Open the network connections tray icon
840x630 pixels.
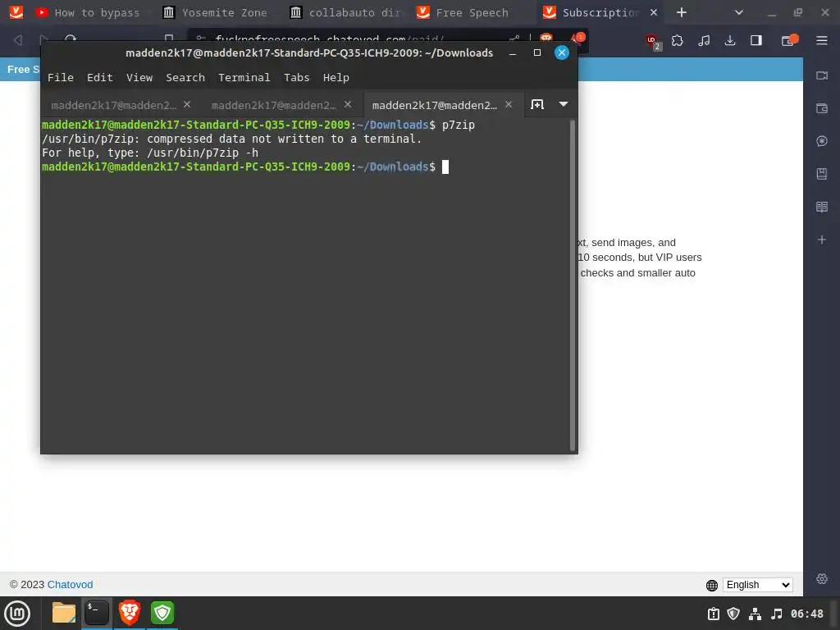tap(755, 614)
